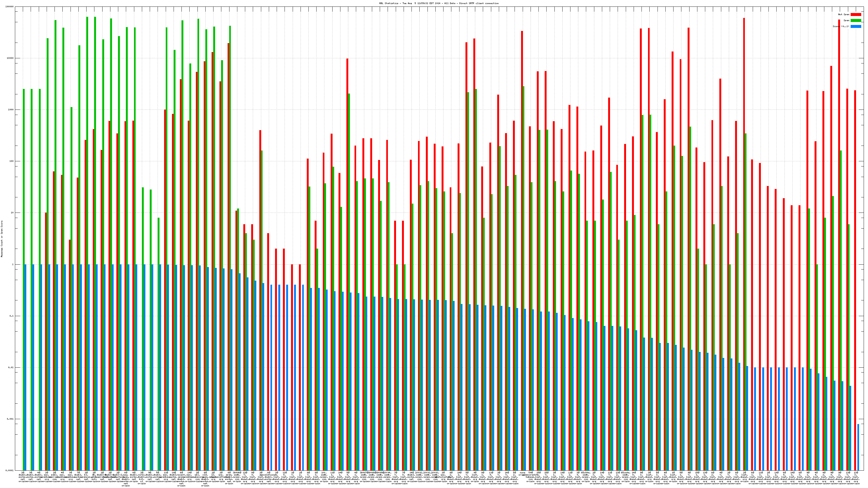This screenshot has width=868, height=488.
Task: Click the red Not Spam legend swatch
Action: tap(856, 14)
